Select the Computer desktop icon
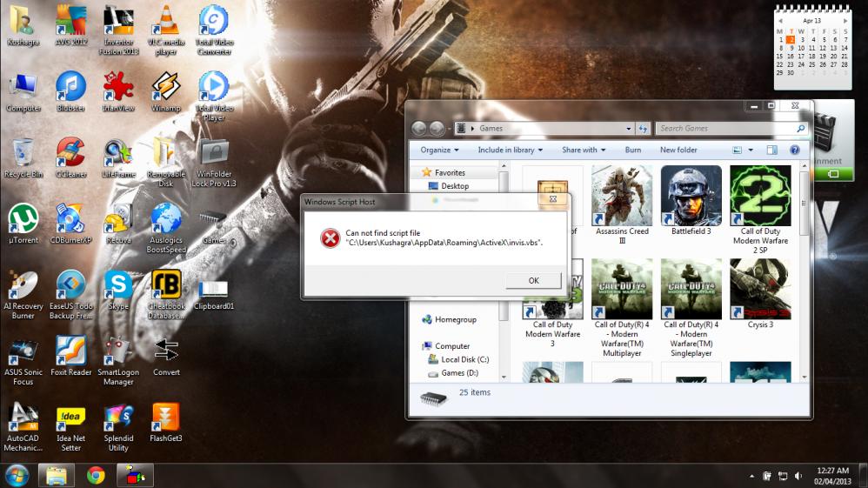Screen dimensions: 868x488 tap(23, 92)
